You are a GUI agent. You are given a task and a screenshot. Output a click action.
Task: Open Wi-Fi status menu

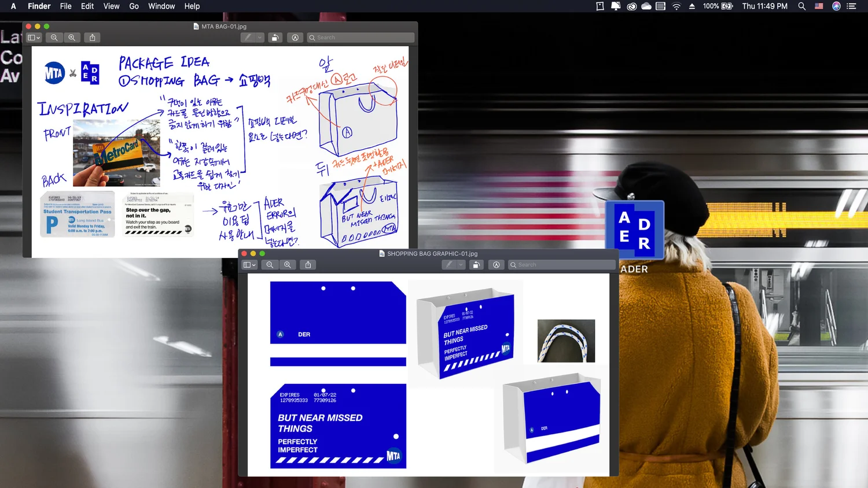676,6
